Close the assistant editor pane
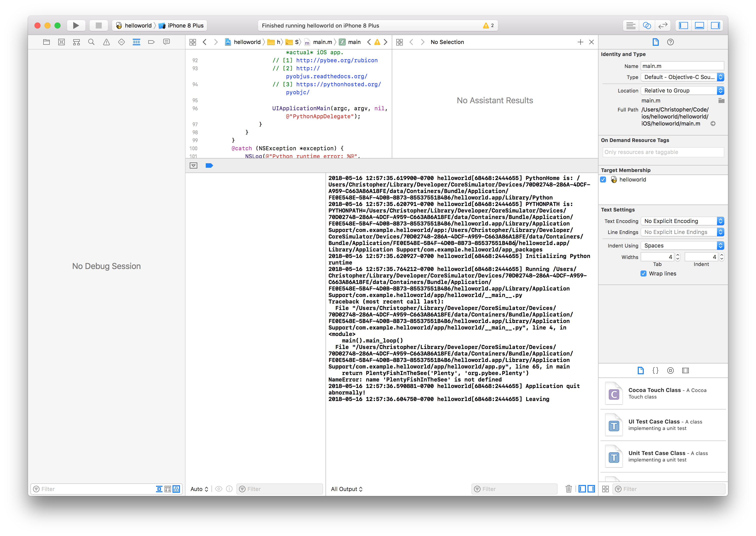This screenshot has width=756, height=536. 591,42
